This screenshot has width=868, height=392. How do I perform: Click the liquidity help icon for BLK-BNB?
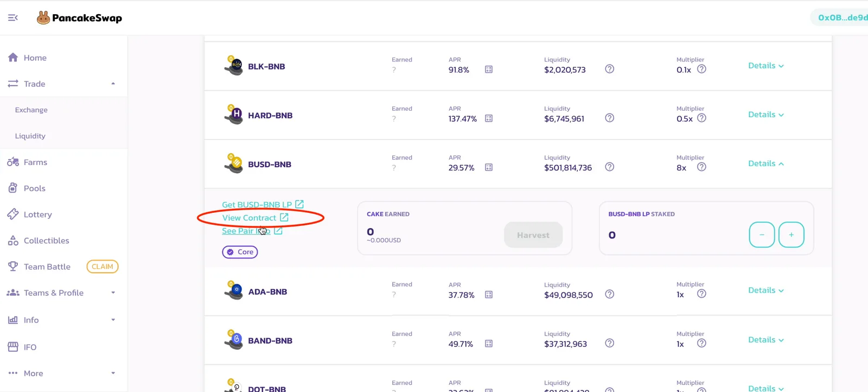coord(610,69)
